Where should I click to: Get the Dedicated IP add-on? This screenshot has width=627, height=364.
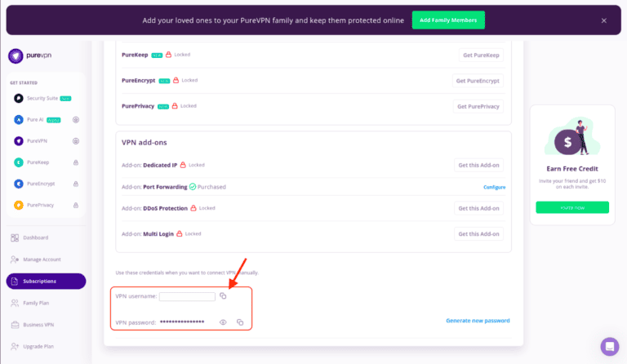coord(478,165)
